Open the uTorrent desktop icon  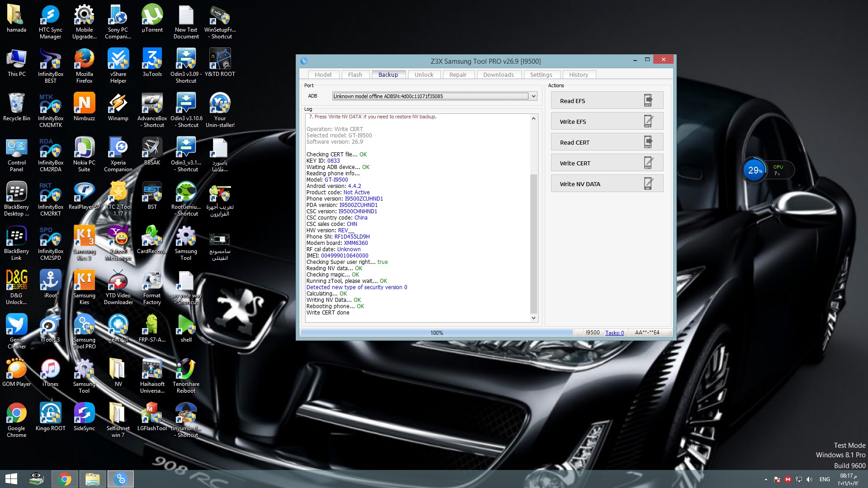(152, 19)
